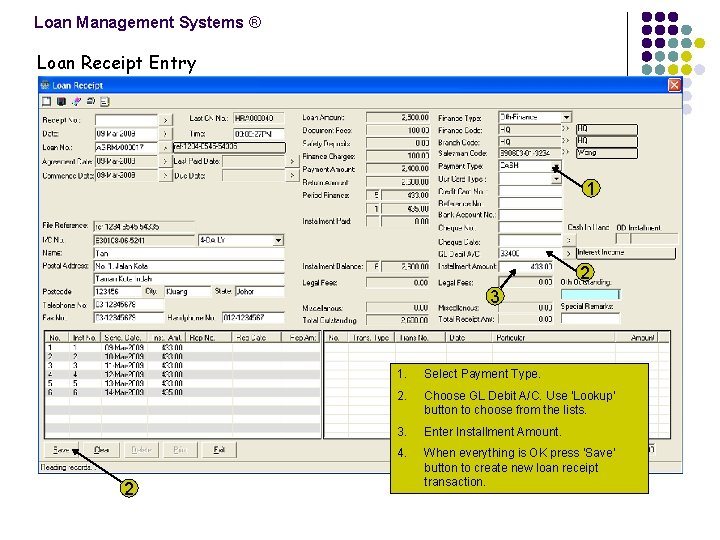
Task: Click the Trans. Type column header
Action: pos(371,338)
